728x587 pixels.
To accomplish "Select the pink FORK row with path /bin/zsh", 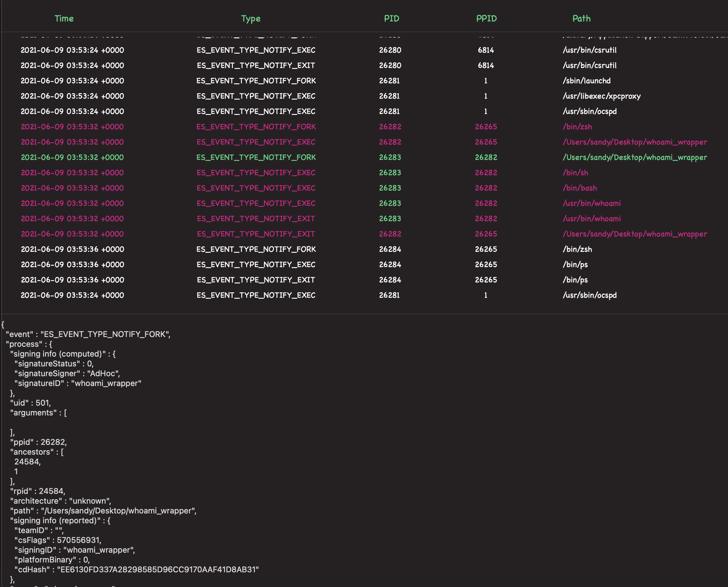I will tap(256, 127).
